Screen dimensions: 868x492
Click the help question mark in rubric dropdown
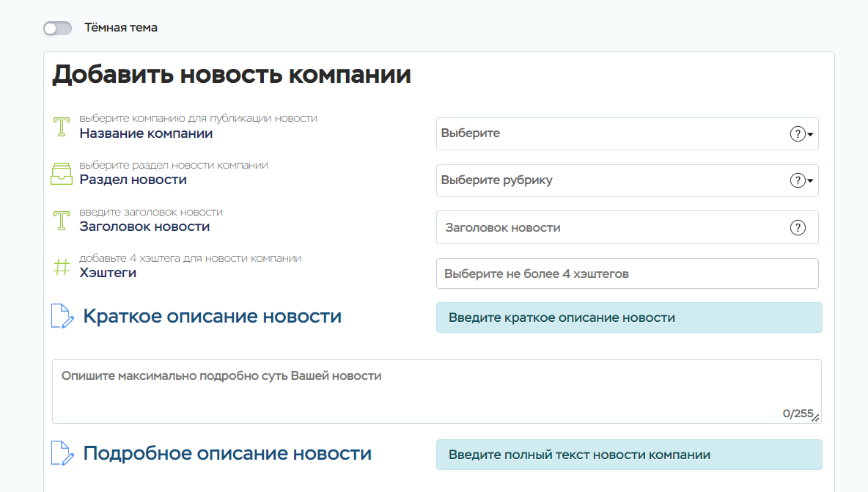click(797, 180)
